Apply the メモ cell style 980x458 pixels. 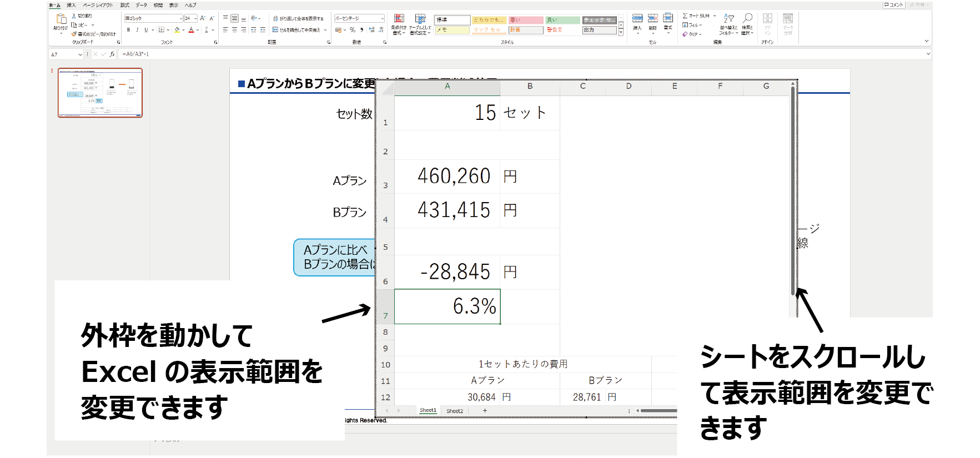click(x=452, y=30)
